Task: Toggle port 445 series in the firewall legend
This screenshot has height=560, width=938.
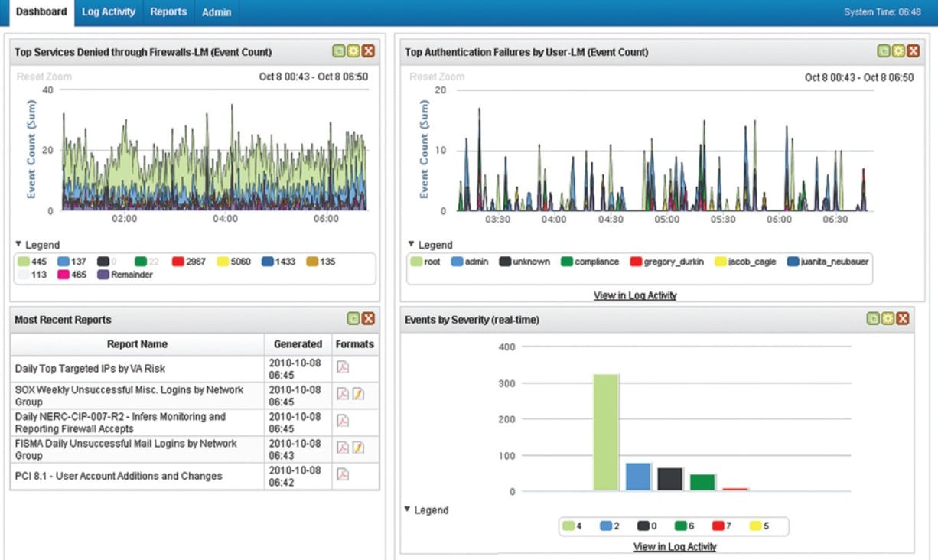Action: pos(31,262)
